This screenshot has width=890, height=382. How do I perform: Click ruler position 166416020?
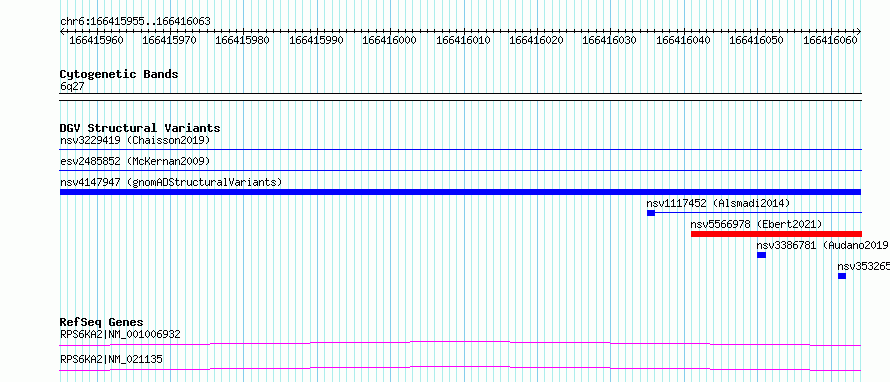(x=536, y=40)
